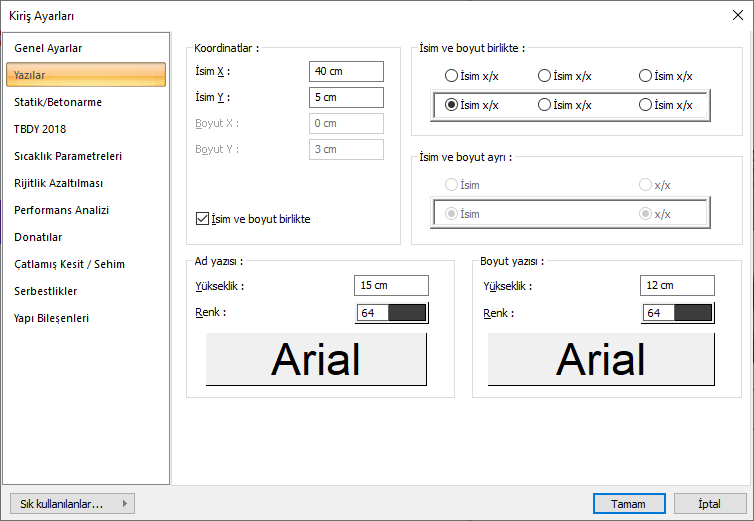754x521 pixels.
Task: Click the Arial font button under Boyut yazısı
Action: pos(601,360)
